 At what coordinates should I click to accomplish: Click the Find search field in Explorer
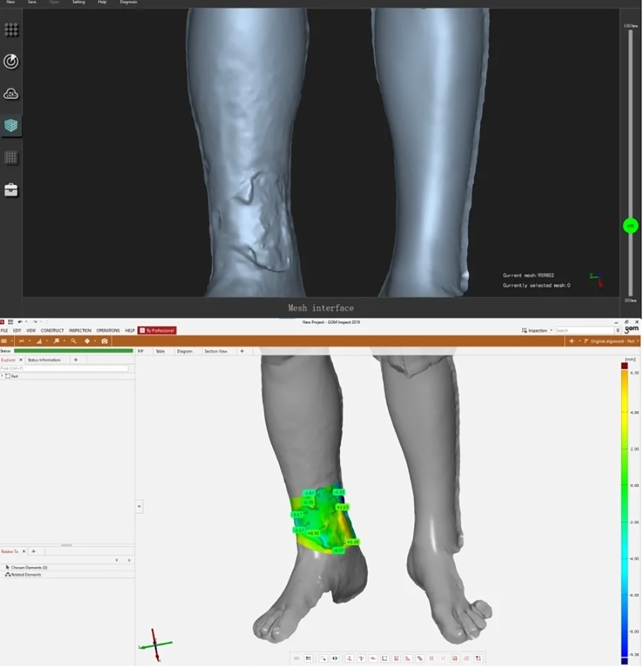click(64, 368)
